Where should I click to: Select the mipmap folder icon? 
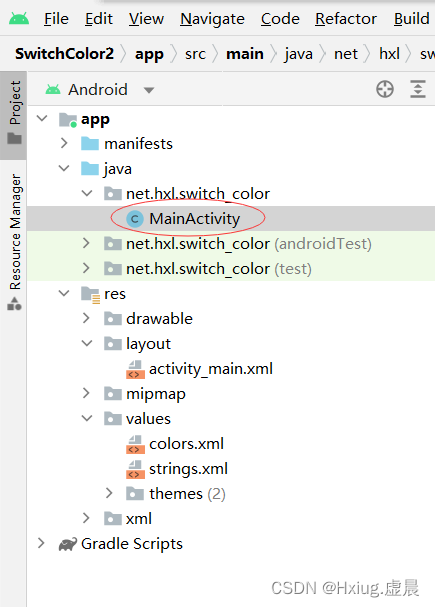coord(113,394)
